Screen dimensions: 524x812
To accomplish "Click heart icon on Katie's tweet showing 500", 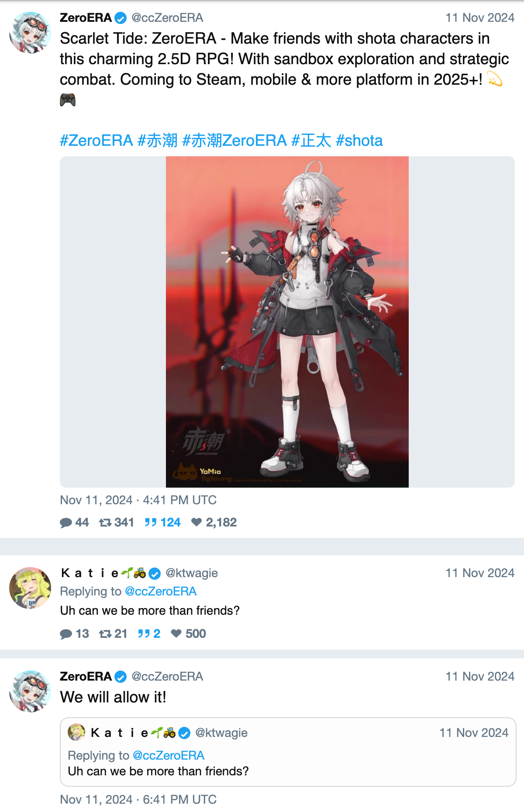I will click(x=176, y=633).
